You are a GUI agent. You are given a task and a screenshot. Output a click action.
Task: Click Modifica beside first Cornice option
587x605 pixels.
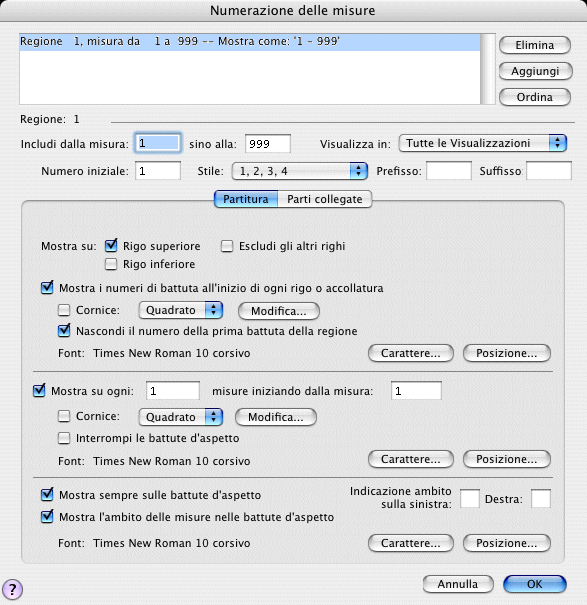click(x=279, y=311)
